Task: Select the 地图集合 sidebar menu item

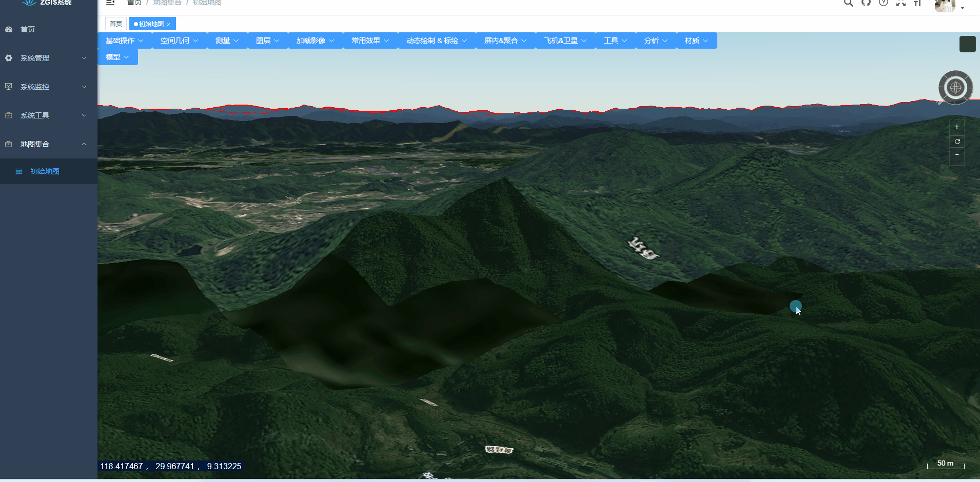Action: (49, 144)
